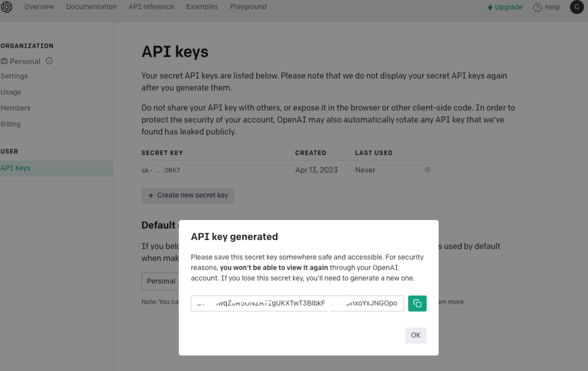Screen dimensions: 588x371
Task: Click the Upgrade lightning icon
Action: pyautogui.click(x=490, y=7)
